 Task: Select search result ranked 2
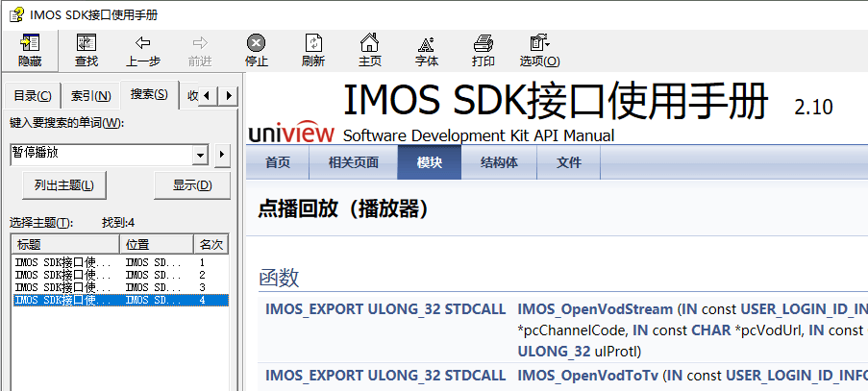click(x=120, y=275)
